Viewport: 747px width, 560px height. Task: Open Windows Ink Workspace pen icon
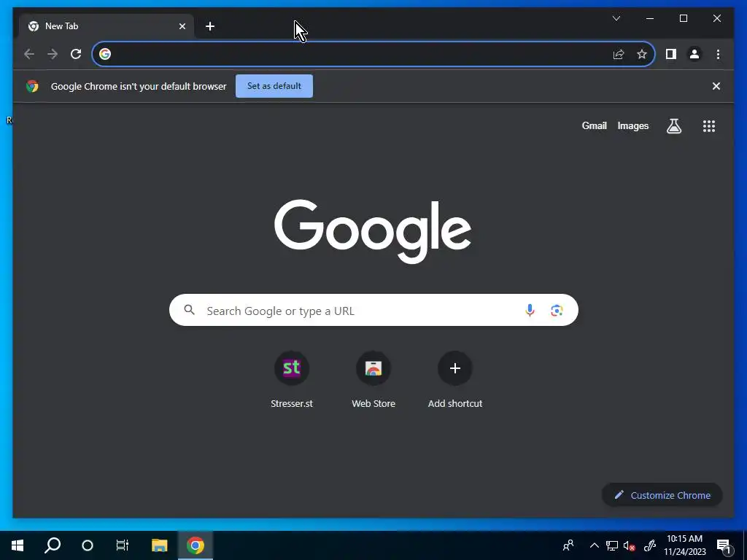pos(650,545)
